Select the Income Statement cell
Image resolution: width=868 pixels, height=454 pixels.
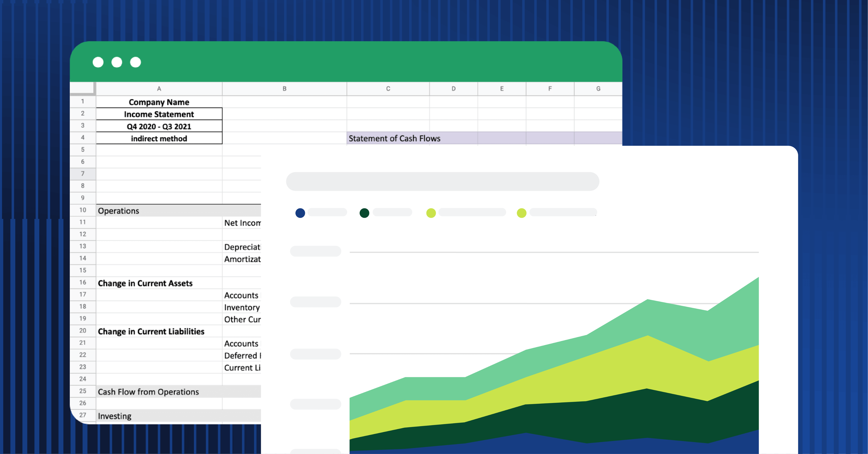(x=159, y=114)
